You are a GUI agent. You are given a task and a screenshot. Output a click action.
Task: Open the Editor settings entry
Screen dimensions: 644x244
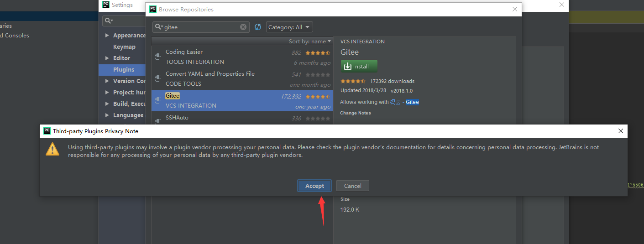pyautogui.click(x=121, y=58)
